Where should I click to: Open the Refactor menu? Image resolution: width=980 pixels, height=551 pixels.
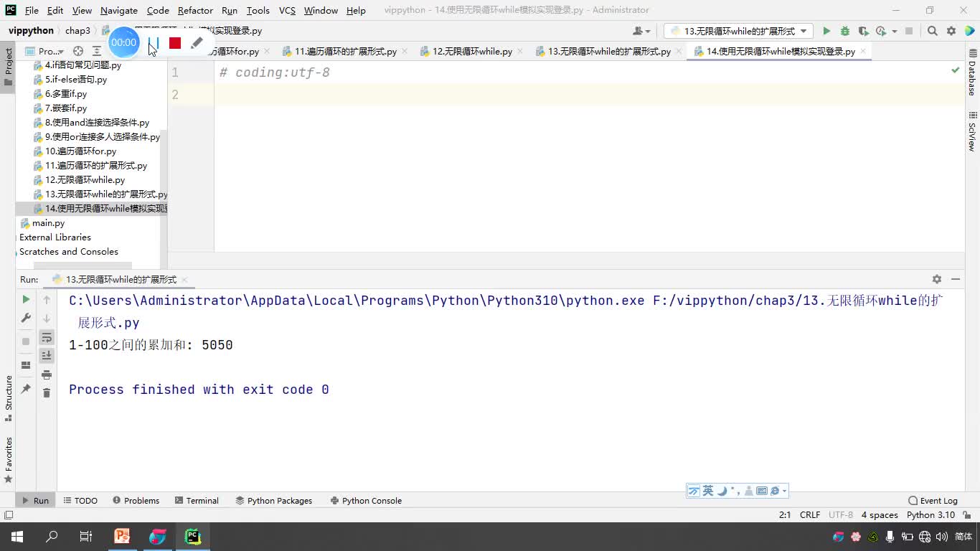click(x=195, y=10)
